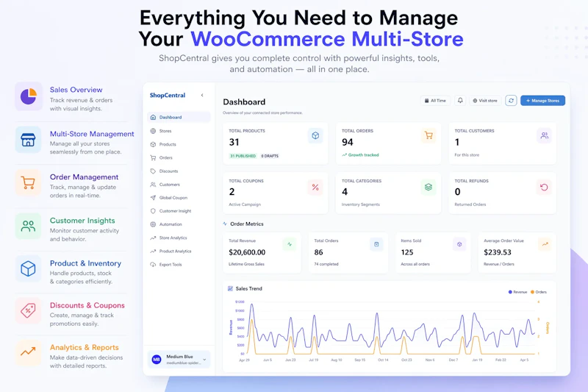
Task: Click the Sales Overview pie icon
Action: (x=29, y=96)
